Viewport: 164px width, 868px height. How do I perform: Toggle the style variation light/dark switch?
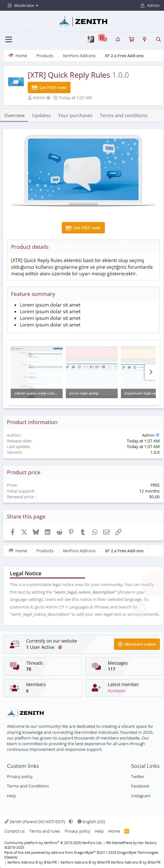point(71,822)
